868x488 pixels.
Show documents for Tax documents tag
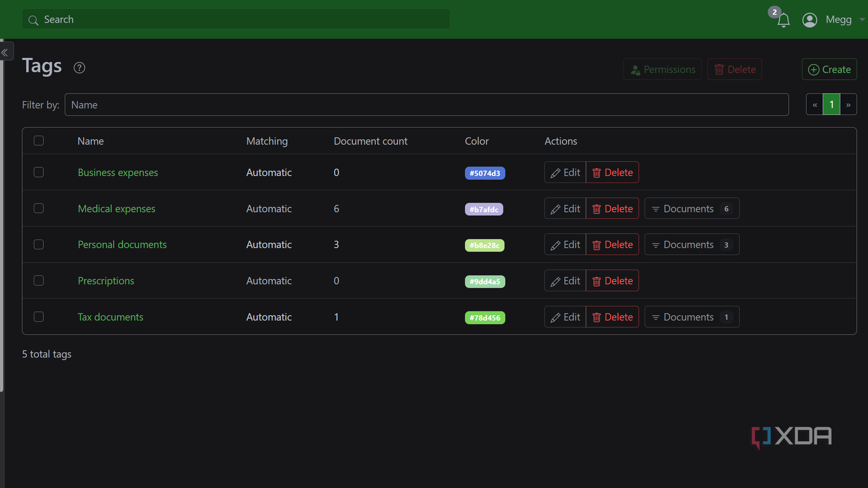tap(692, 317)
